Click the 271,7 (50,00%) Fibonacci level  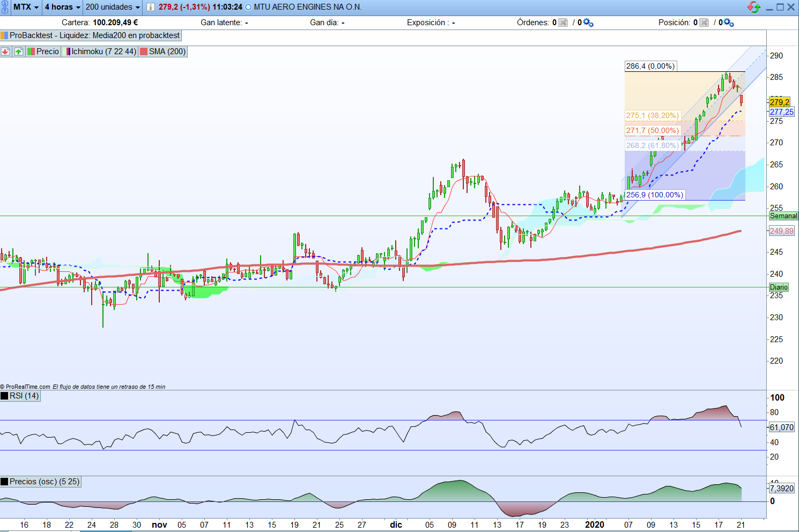click(652, 130)
